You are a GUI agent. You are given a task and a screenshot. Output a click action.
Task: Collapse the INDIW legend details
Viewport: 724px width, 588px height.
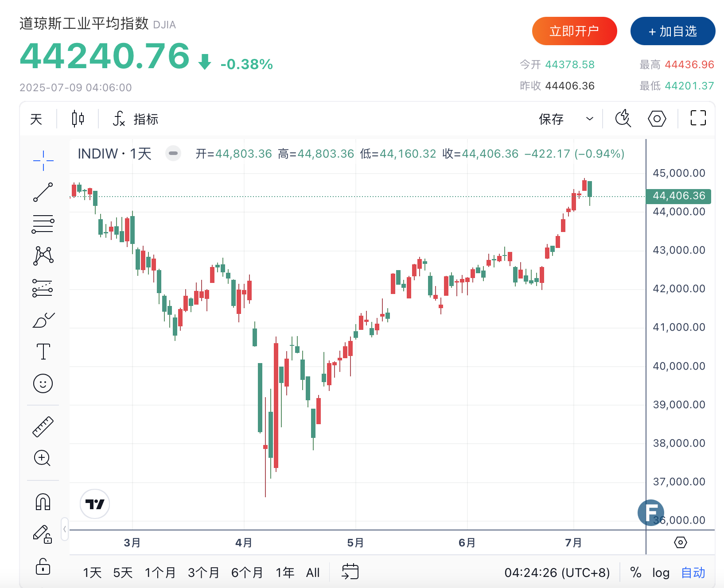pos(173,154)
